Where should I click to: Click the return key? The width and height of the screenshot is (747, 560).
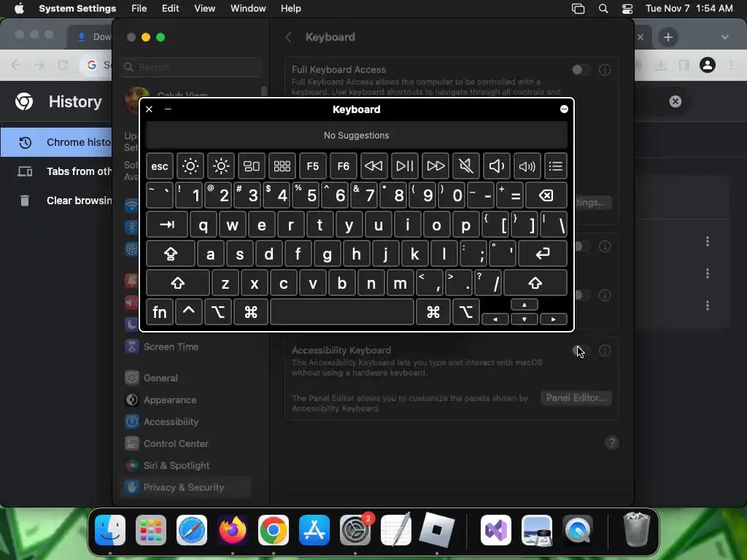coord(543,254)
